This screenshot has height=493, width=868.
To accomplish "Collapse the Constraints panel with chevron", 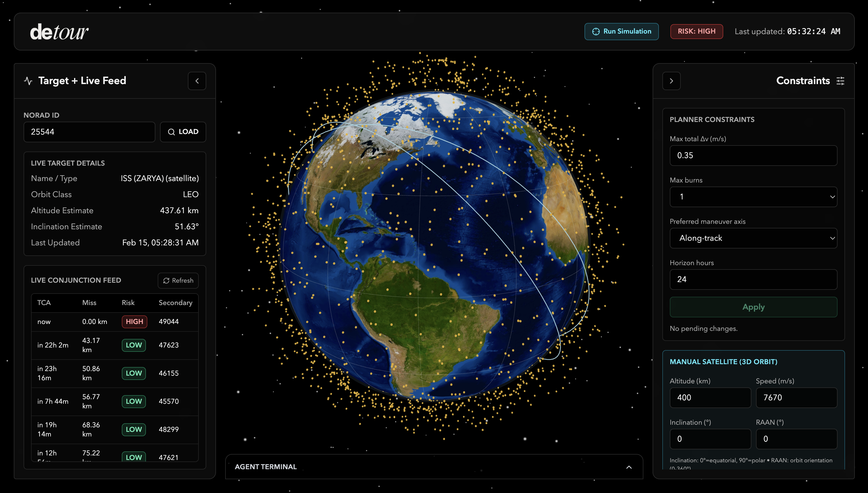I will pyautogui.click(x=671, y=81).
